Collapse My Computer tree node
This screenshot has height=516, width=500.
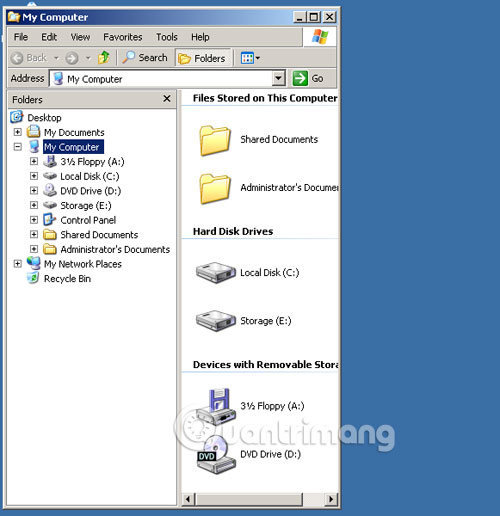point(18,147)
